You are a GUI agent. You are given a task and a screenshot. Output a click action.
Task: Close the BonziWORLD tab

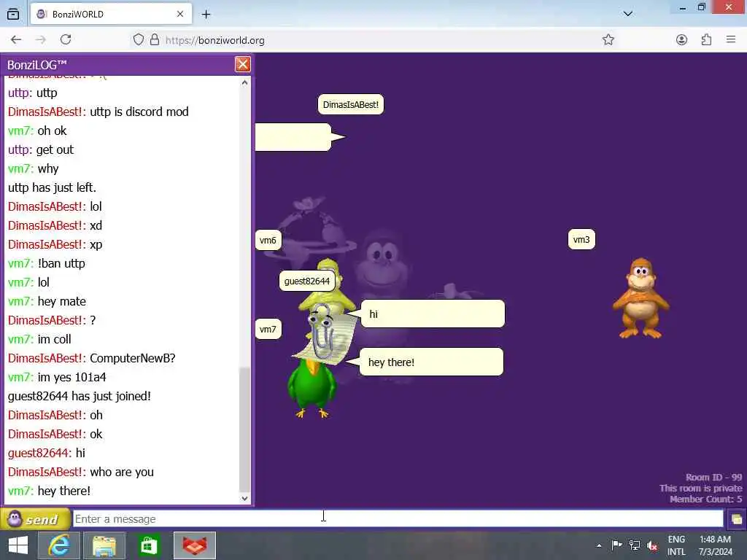(x=180, y=15)
